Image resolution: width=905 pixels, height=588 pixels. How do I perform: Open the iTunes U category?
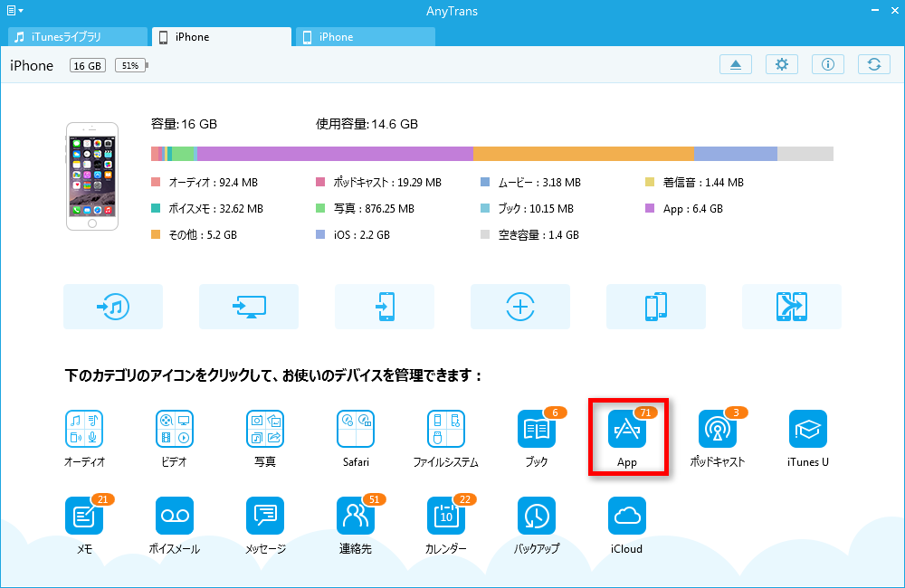807,429
